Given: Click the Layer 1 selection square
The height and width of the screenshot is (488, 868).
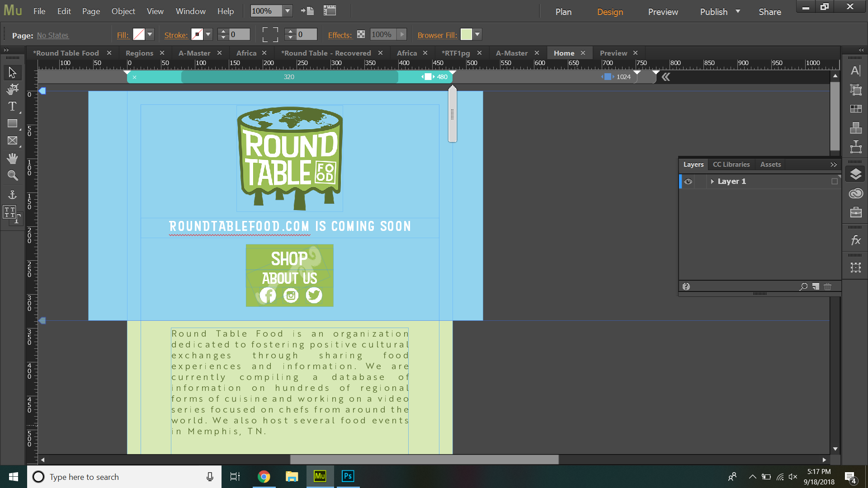Looking at the screenshot, I should [834, 182].
